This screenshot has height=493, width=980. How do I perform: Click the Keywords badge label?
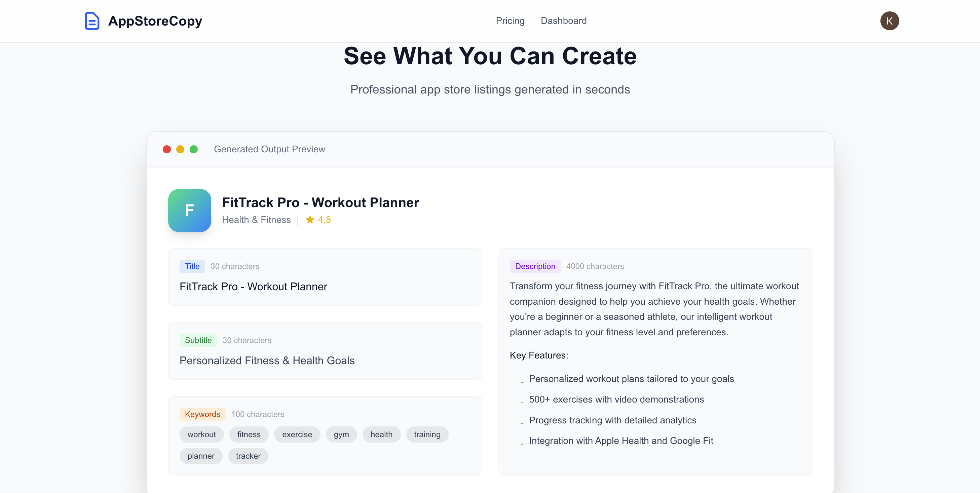pos(202,414)
